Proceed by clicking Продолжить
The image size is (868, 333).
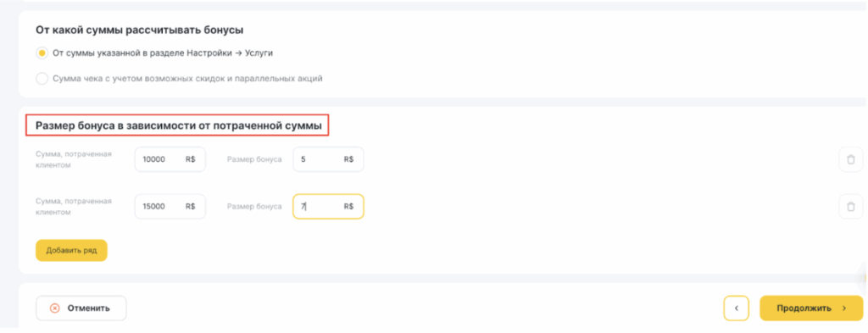(x=811, y=308)
